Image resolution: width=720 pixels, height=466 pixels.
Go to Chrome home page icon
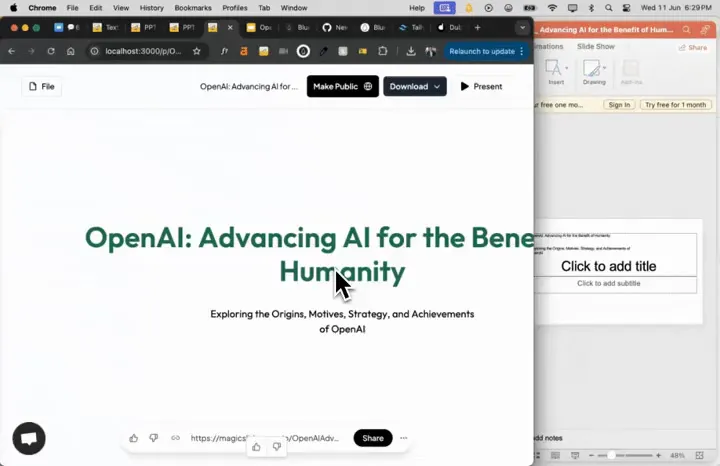(x=71, y=51)
